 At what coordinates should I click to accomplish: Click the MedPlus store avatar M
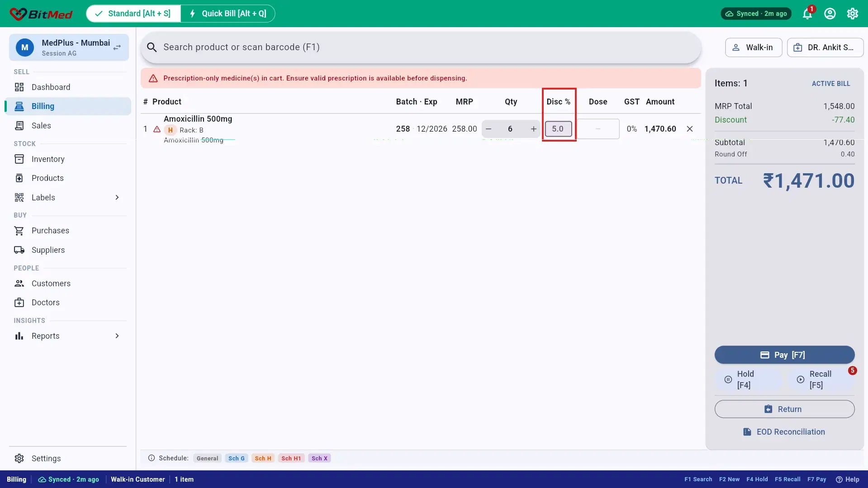tap(25, 47)
